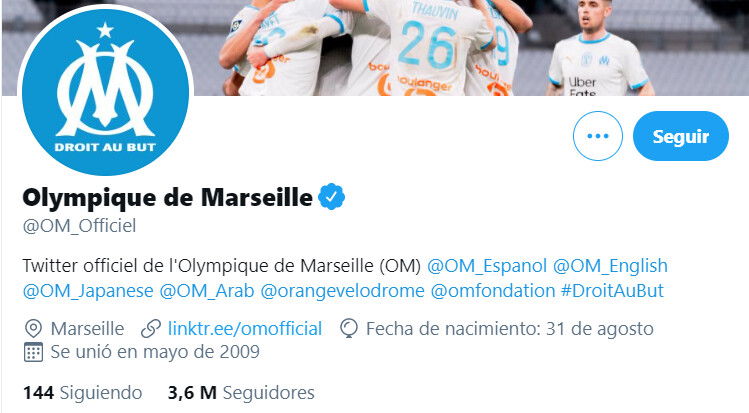View the 3,6 M Seguidores list
The height and width of the screenshot is (413, 749).
tap(241, 393)
